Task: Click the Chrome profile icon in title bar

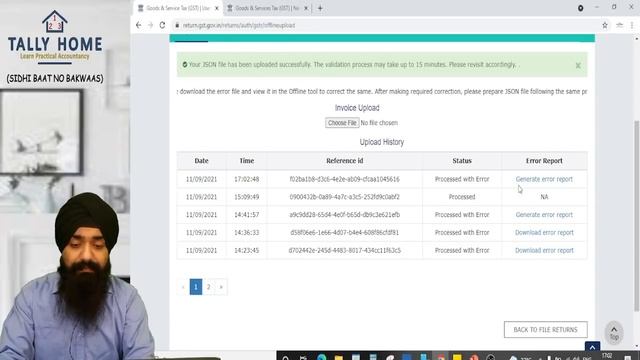Action: pyautogui.click(x=580, y=8)
